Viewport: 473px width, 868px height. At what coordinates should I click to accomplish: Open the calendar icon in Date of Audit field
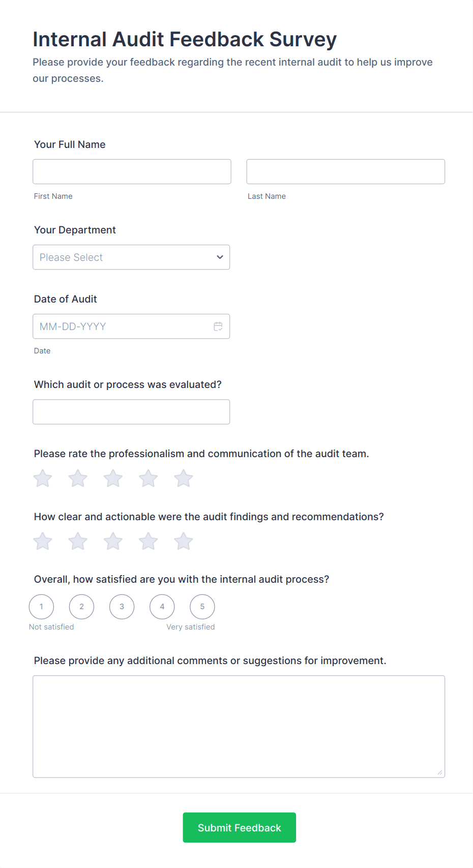pyautogui.click(x=218, y=326)
